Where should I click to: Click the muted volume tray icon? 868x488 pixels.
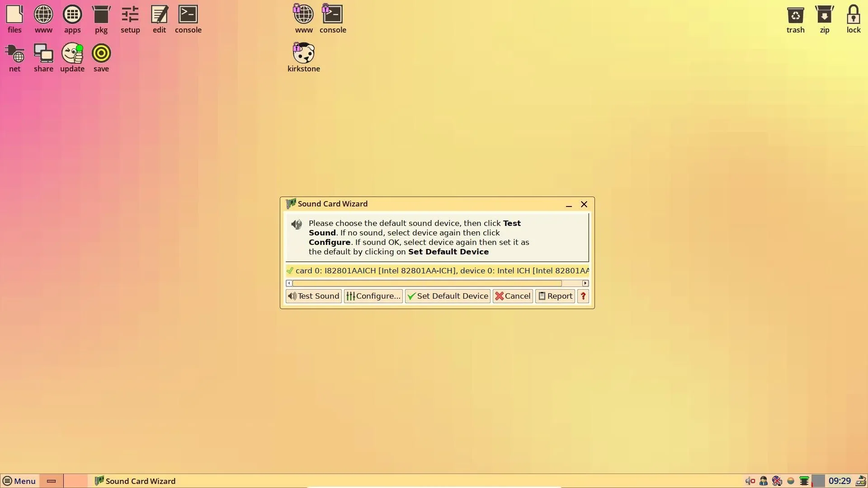tap(750, 481)
